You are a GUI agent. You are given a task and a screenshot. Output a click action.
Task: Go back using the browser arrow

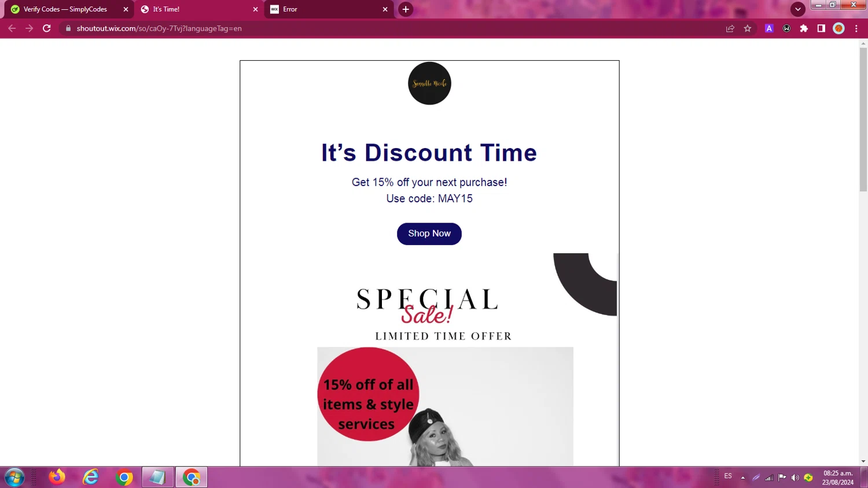(12, 28)
